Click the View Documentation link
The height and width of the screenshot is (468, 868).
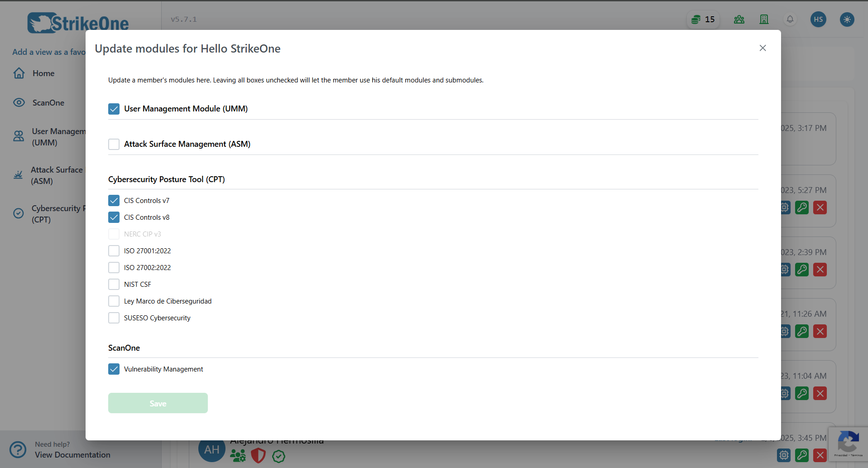(x=72, y=454)
